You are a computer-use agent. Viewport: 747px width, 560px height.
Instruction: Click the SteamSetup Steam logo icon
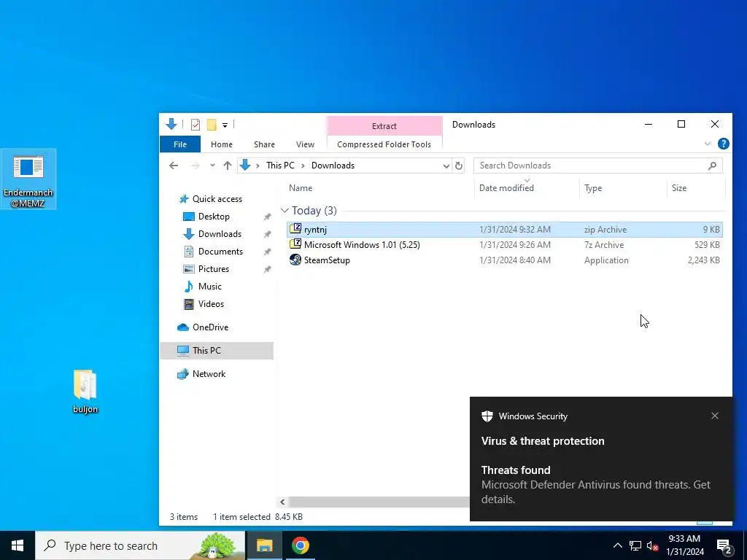(295, 260)
